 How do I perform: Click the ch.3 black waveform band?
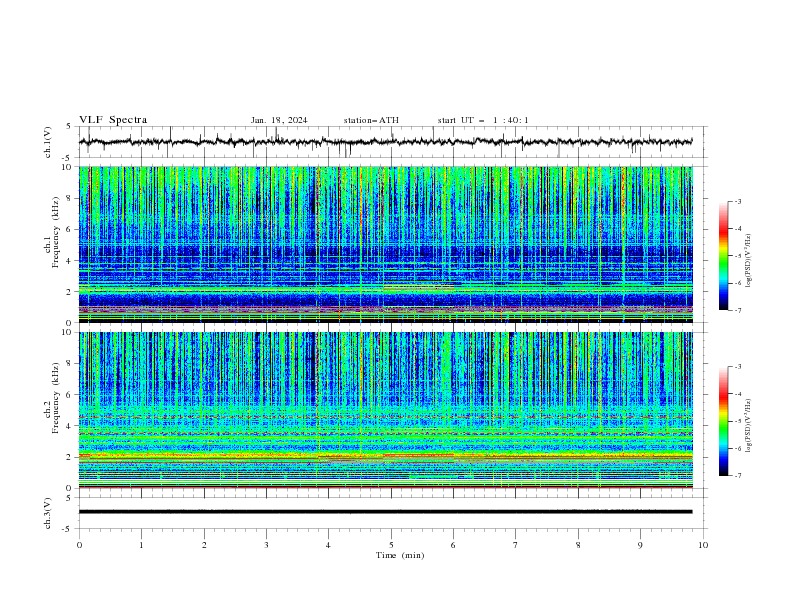pyautogui.click(x=385, y=512)
